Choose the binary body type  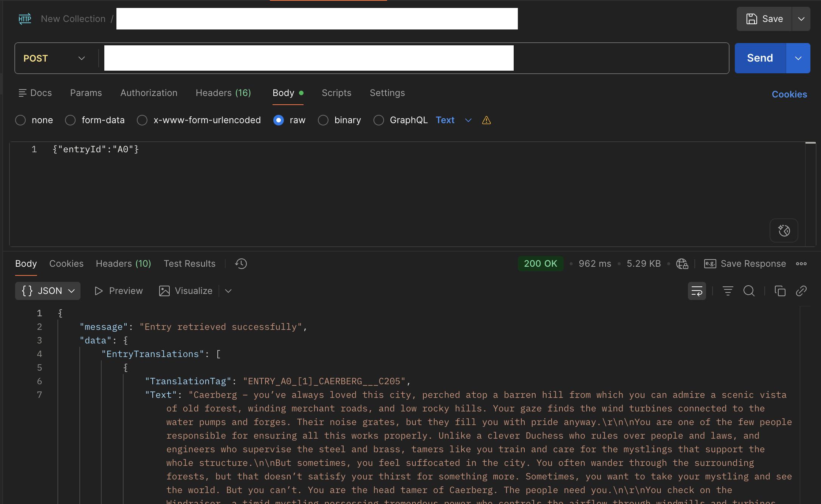click(323, 120)
